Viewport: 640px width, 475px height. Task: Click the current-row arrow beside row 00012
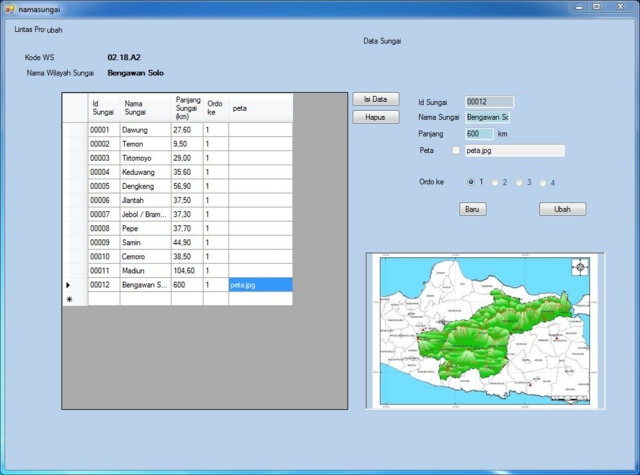68,285
